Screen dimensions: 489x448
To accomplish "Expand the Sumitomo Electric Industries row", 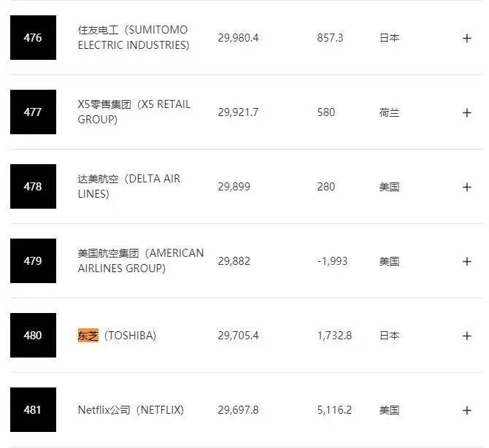I will (x=467, y=38).
